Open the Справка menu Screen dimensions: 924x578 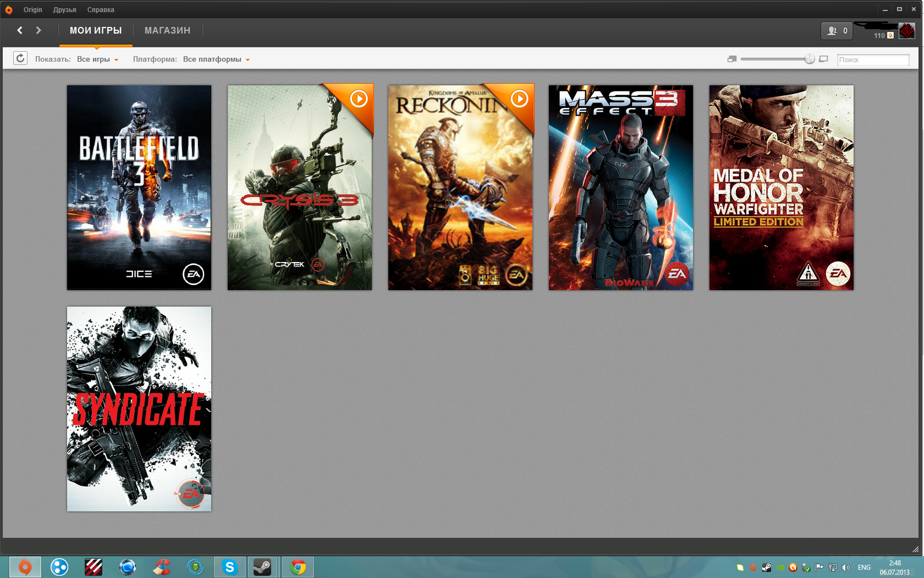point(101,10)
